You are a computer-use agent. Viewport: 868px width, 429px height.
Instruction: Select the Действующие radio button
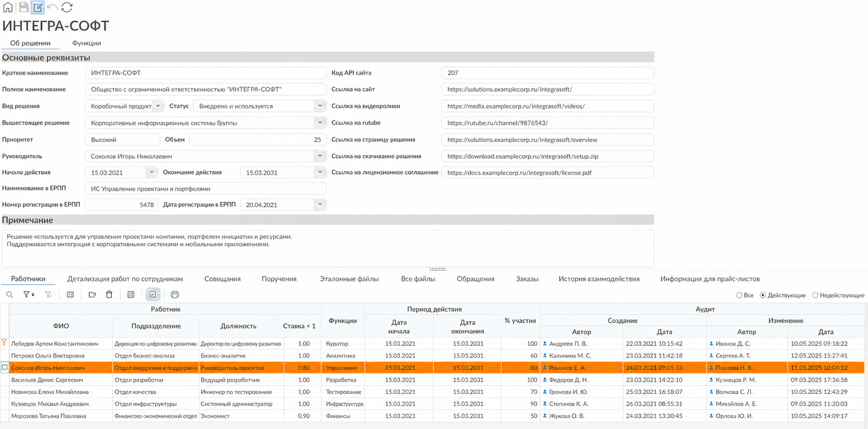(763, 295)
